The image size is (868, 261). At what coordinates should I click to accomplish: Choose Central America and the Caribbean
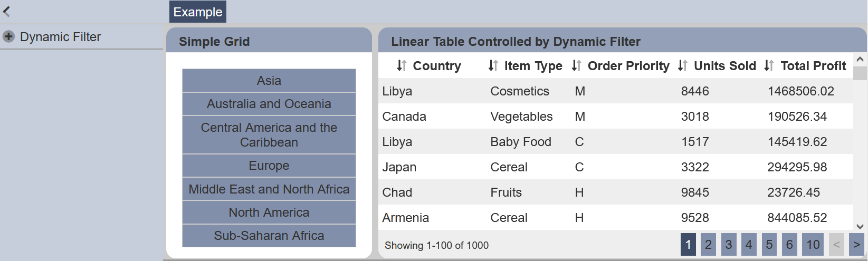coord(269,135)
